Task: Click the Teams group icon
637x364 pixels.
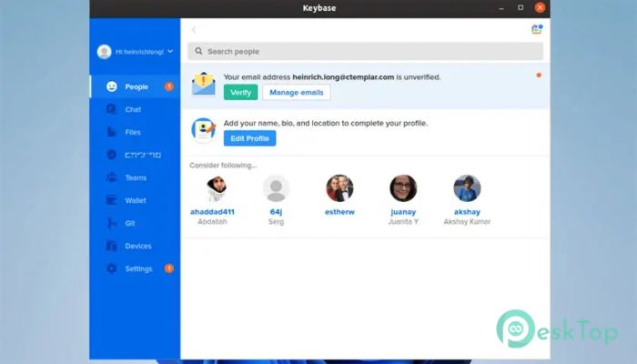Action: (111, 177)
